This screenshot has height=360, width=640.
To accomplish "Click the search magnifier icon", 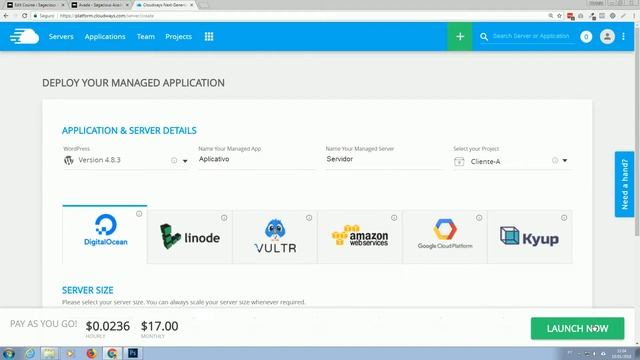I will coord(484,37).
